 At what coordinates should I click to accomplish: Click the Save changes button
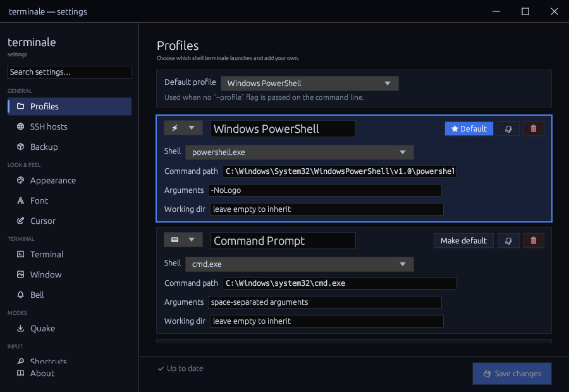(512, 374)
